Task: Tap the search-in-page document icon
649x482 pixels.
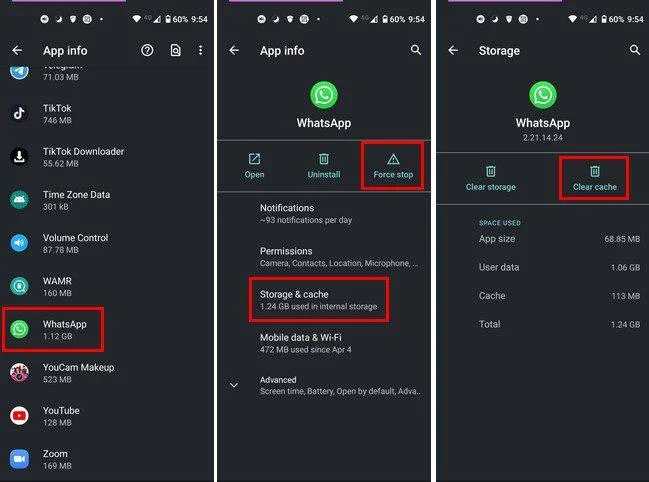Action: (175, 50)
